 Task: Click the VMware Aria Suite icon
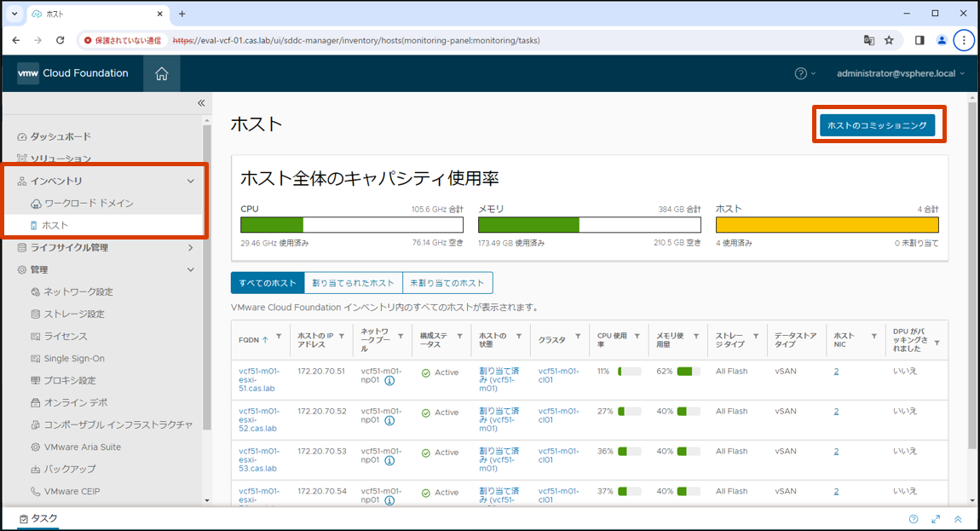(36, 447)
